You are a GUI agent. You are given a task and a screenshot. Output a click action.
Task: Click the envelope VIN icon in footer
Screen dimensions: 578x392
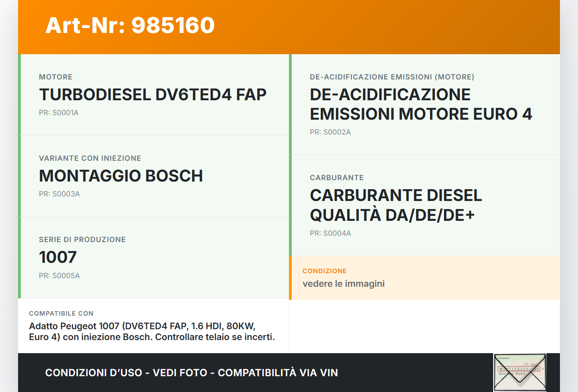tap(520, 372)
